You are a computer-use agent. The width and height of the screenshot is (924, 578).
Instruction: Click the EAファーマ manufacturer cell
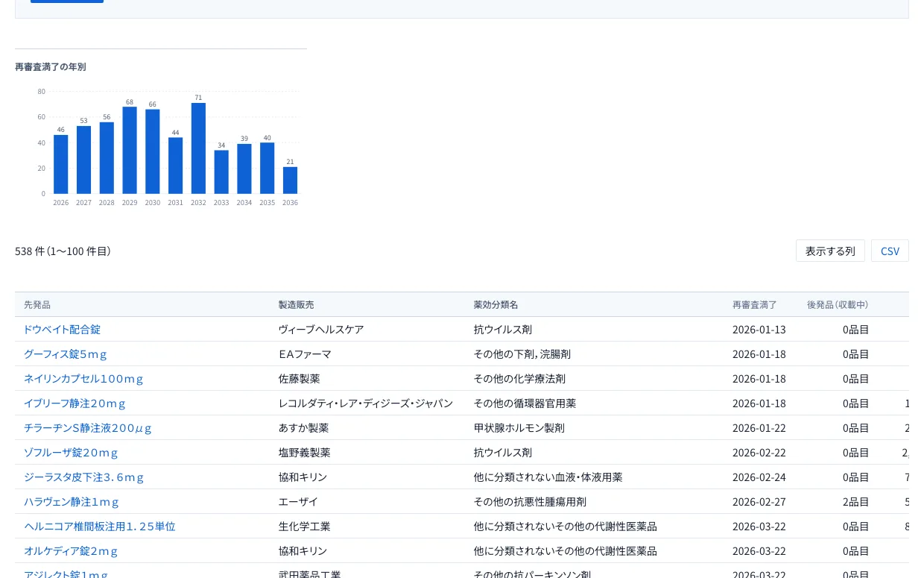(305, 354)
